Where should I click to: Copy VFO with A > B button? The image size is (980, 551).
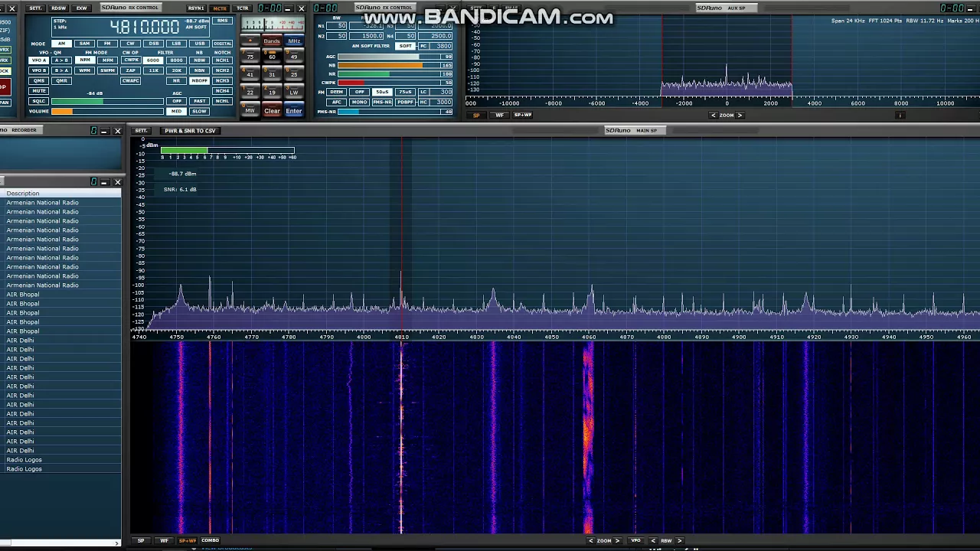click(x=61, y=60)
